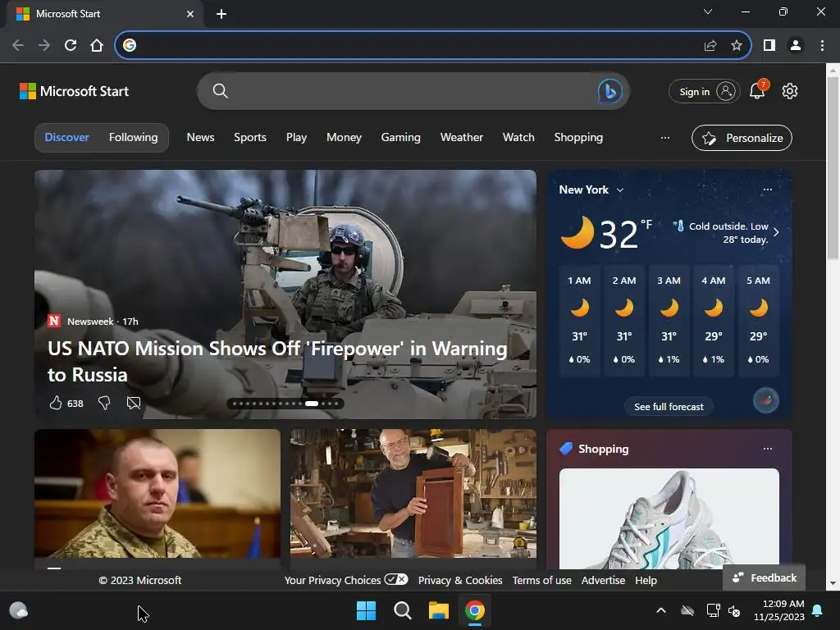Open the uniformed man article thumbnail
Screen dimensions: 840x630
157,493
